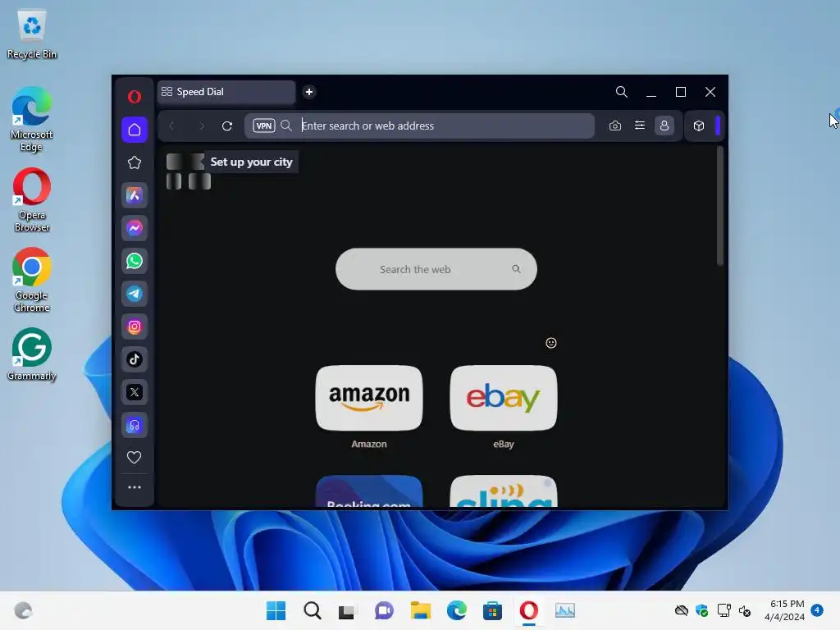This screenshot has width=840, height=630.
Task: Open the Opera account profile icon
Action: coord(664,126)
